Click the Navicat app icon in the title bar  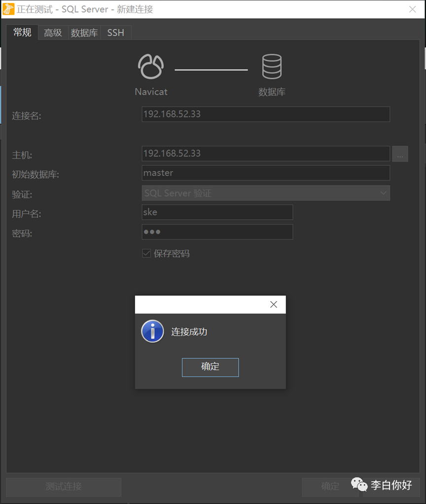(x=8, y=9)
